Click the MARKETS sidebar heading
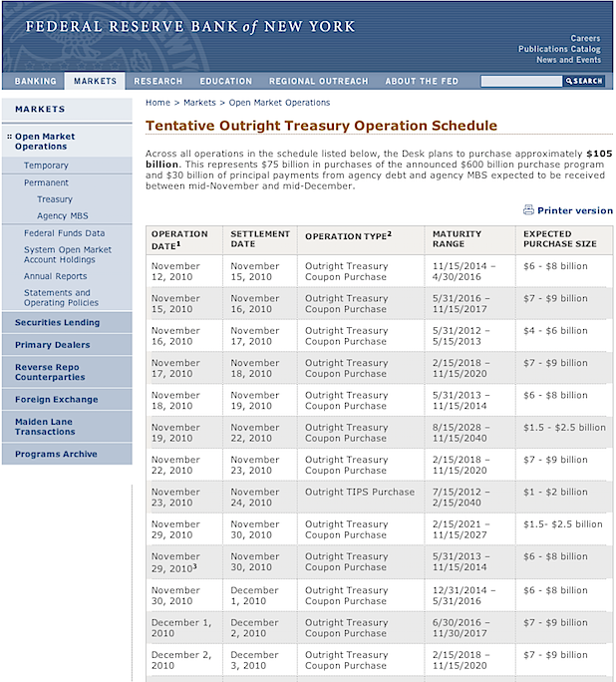The width and height of the screenshot is (616, 682). tap(40, 109)
